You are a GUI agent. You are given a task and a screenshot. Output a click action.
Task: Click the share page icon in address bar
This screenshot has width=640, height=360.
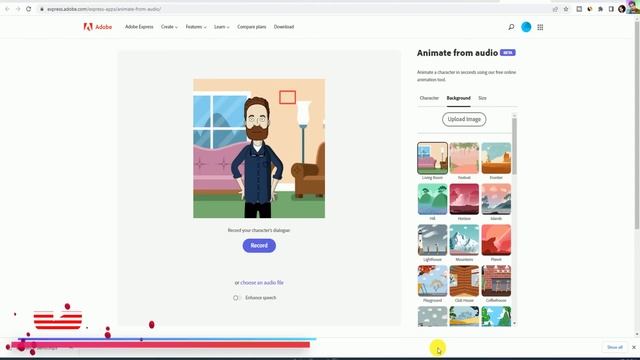pyautogui.click(x=555, y=9)
